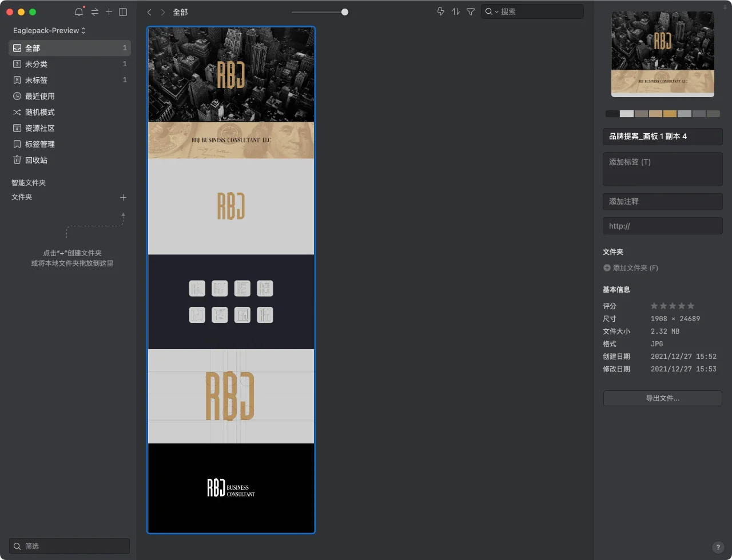The height and width of the screenshot is (560, 732).
Task: Open the Eaglepack-Preview library dropdown
Action: 49,30
